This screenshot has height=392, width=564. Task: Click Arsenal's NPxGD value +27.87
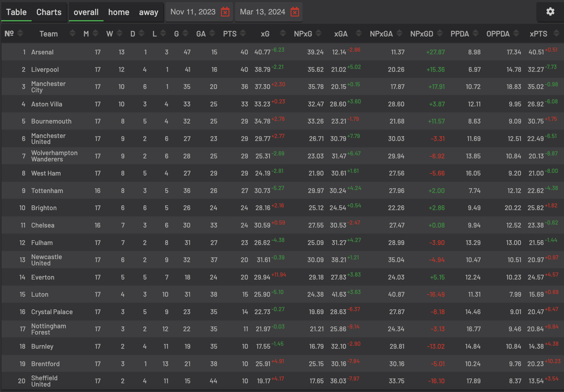coord(435,52)
